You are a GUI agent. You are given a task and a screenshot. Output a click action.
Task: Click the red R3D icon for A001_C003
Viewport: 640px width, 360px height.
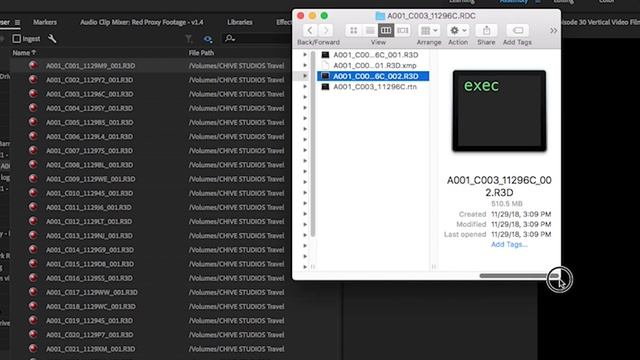tap(33, 93)
